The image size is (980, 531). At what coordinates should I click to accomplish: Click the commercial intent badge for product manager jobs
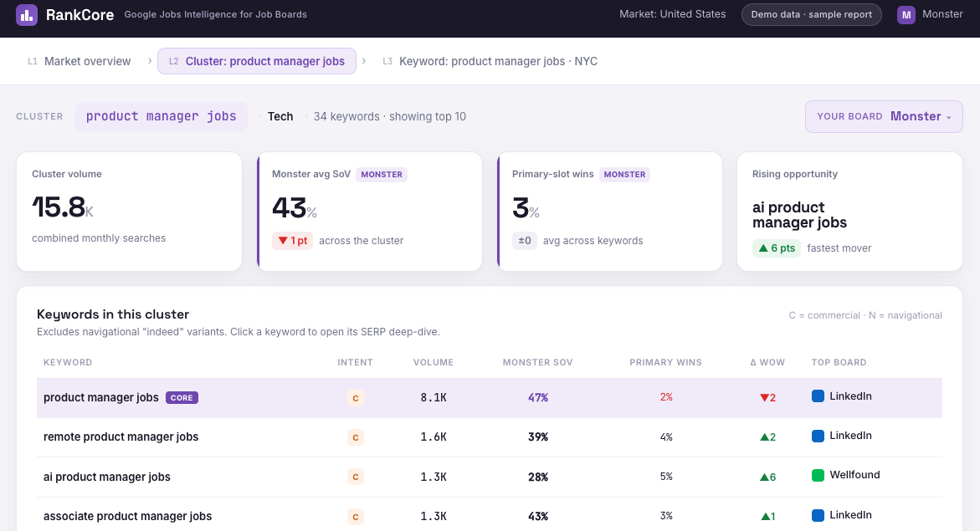click(356, 398)
